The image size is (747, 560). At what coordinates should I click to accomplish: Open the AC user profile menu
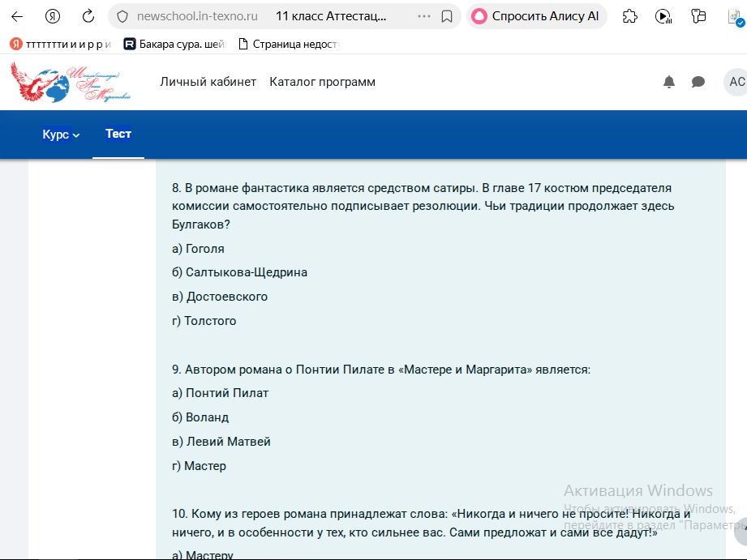(x=736, y=82)
